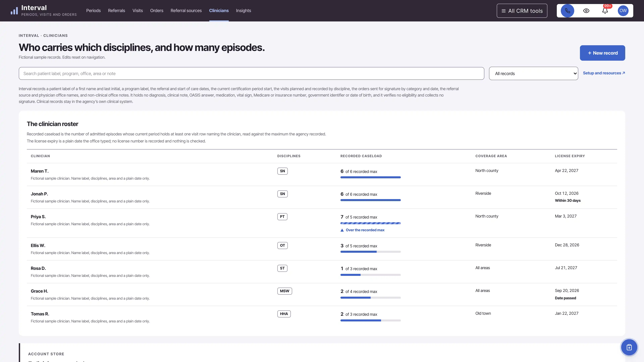Expand the All records filter dropdown
The height and width of the screenshot is (362, 644).
click(533, 73)
